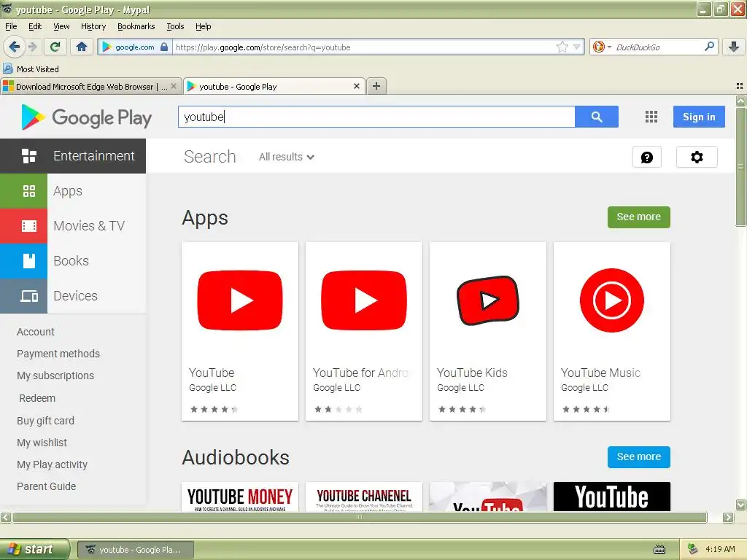Open the View menu
Viewport: 747px width, 560px height.
coord(61,26)
